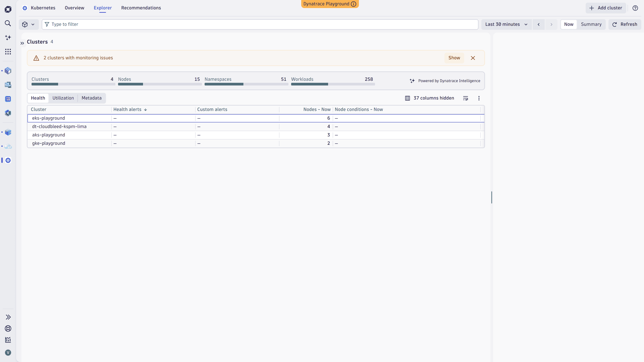Click the Dynatrace Playground badge

pos(330,4)
